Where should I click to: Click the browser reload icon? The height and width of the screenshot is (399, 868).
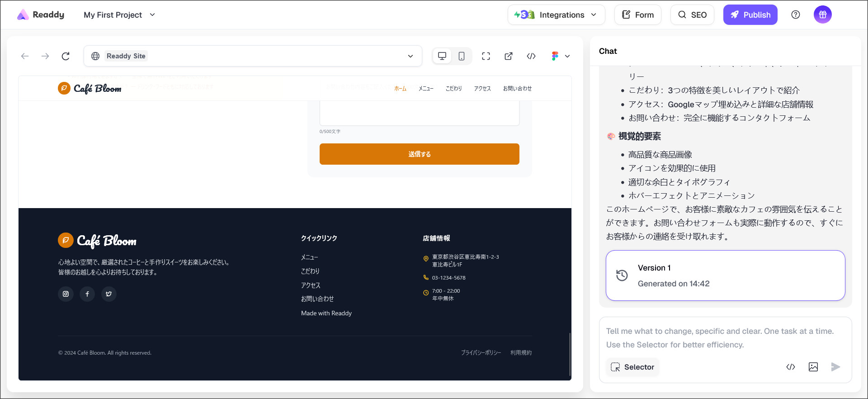click(66, 56)
